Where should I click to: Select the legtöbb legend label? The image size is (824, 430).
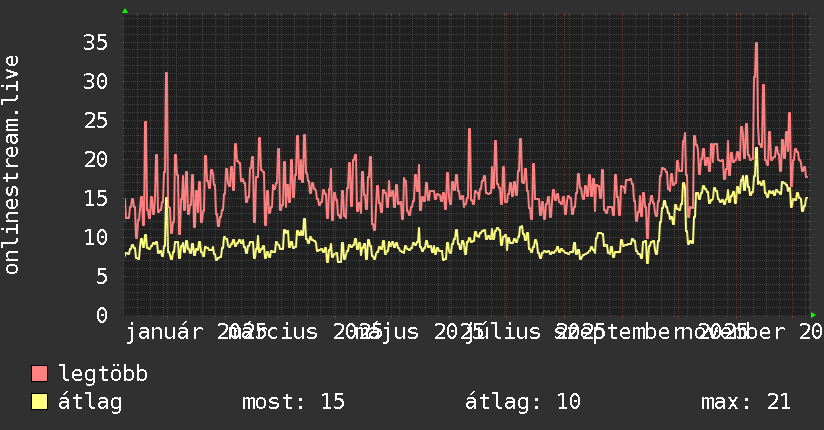tap(103, 373)
